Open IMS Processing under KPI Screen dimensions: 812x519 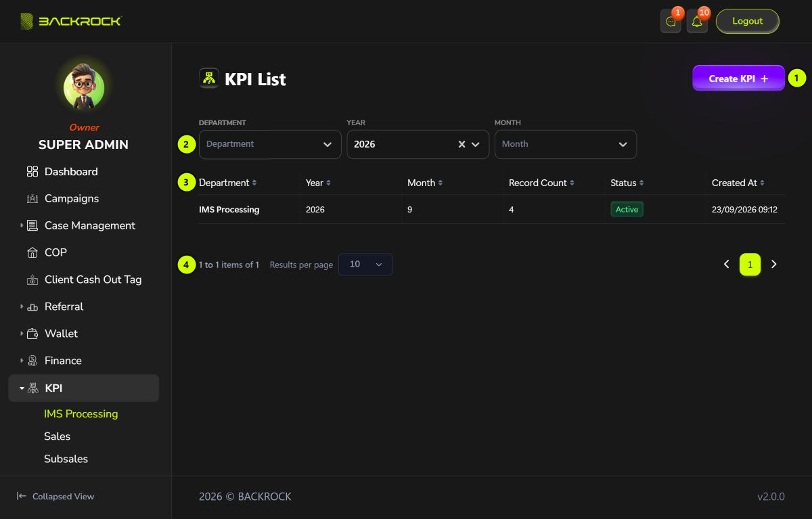81,414
